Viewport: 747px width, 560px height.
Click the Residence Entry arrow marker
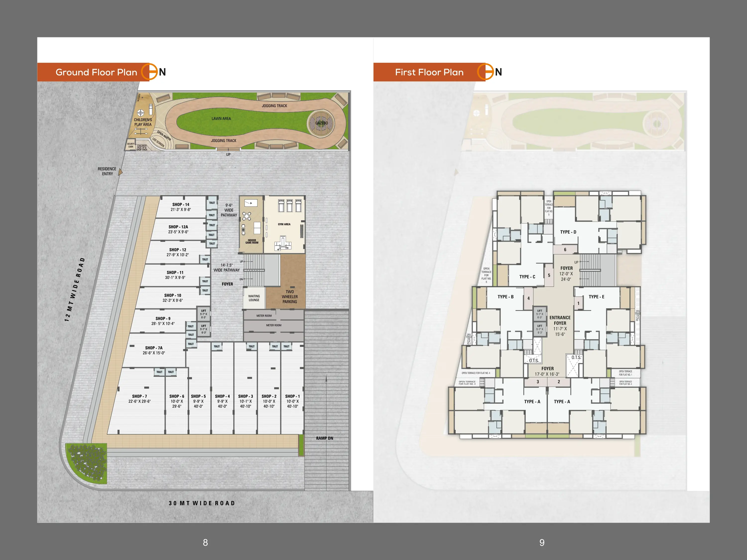(x=120, y=172)
